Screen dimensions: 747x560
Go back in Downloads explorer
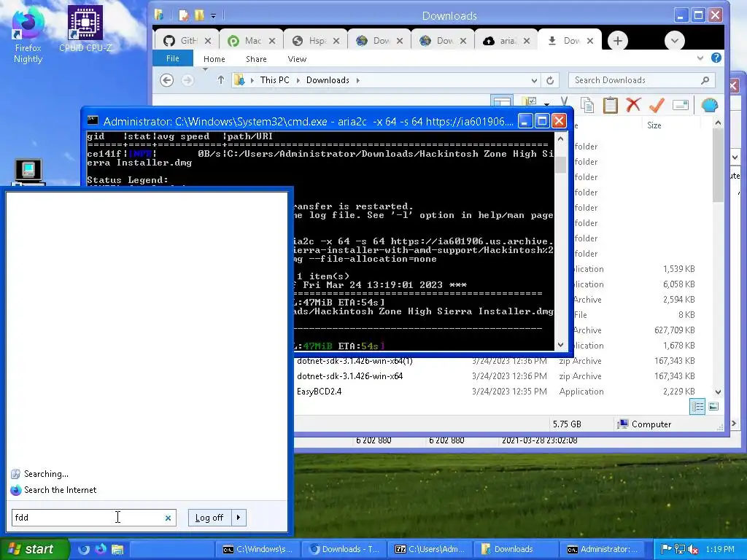(x=166, y=80)
